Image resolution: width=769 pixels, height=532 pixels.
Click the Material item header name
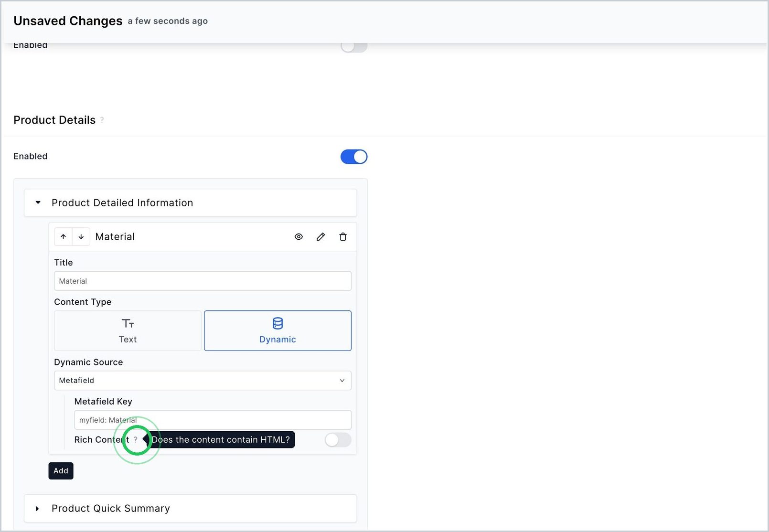point(115,237)
